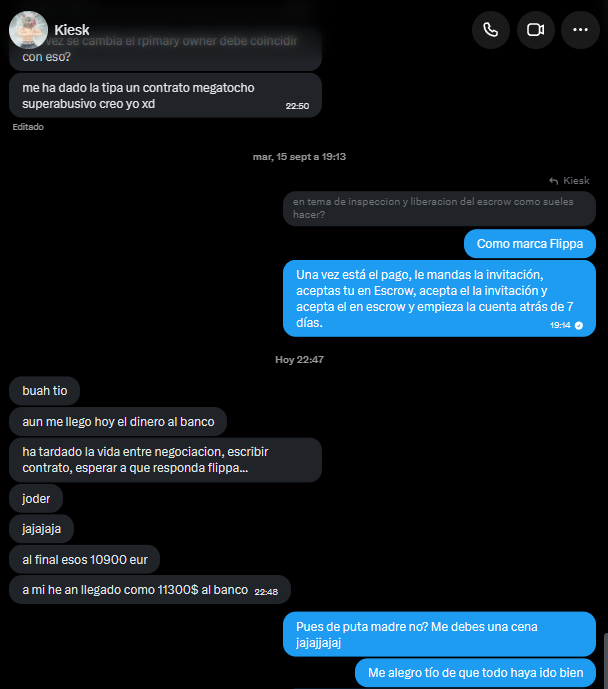Click the chat's vertical scrollbar thumb
The image size is (608, 689).
point(606,660)
